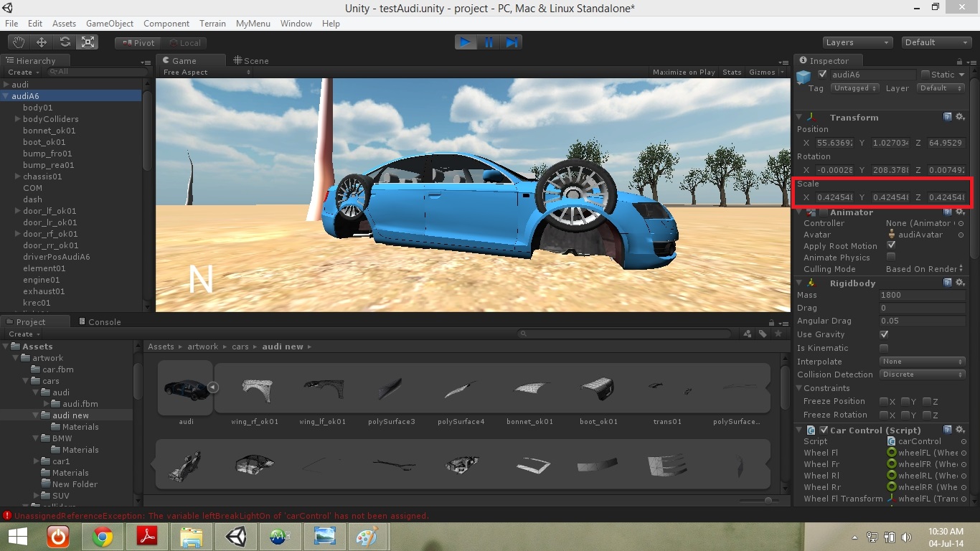
Task: Open Transform component gear menu
Action: [x=960, y=117]
